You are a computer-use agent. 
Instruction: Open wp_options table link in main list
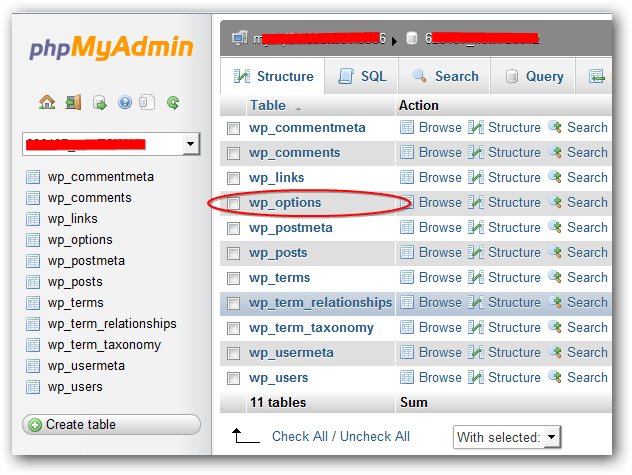(x=285, y=202)
